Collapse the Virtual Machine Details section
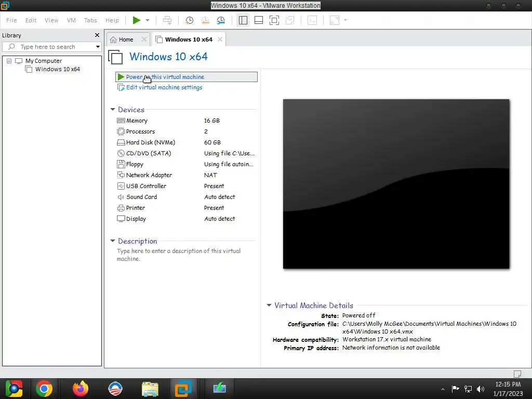The image size is (532, 399). [x=269, y=305]
